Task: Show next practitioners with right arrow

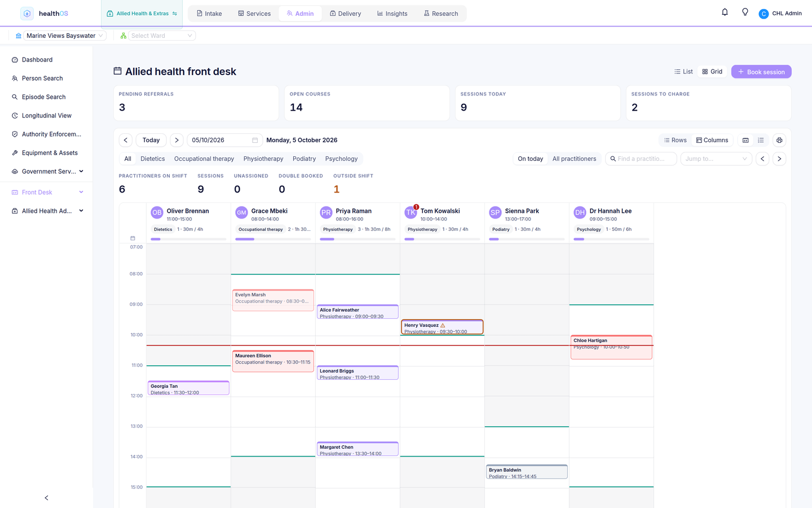Action: click(779, 159)
